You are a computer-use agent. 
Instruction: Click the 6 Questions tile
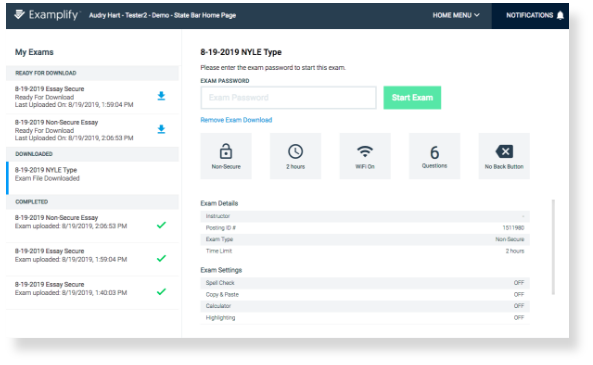click(435, 156)
